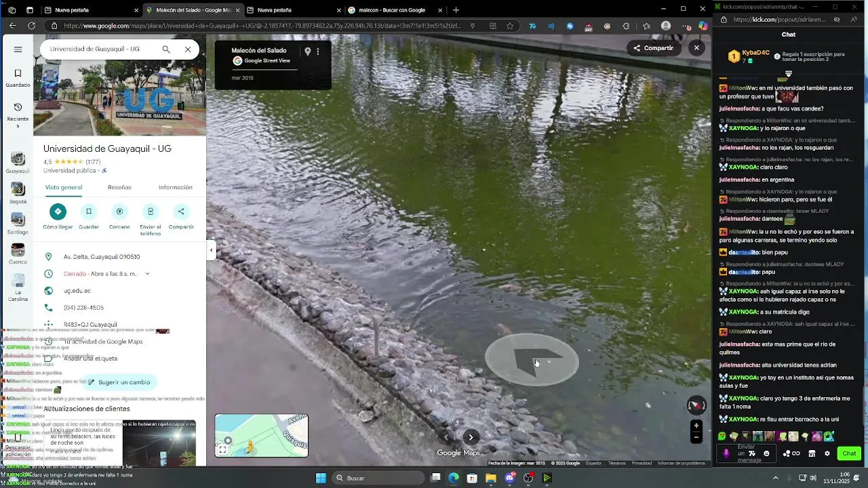The image size is (868, 488).
Task: Find nearby places with Cercano icon
Action: (119, 211)
